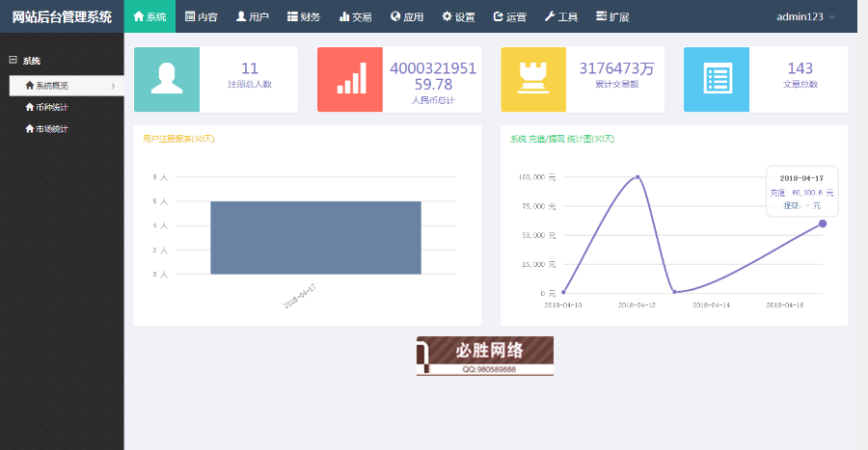Open the 运营 menu

tap(510, 16)
